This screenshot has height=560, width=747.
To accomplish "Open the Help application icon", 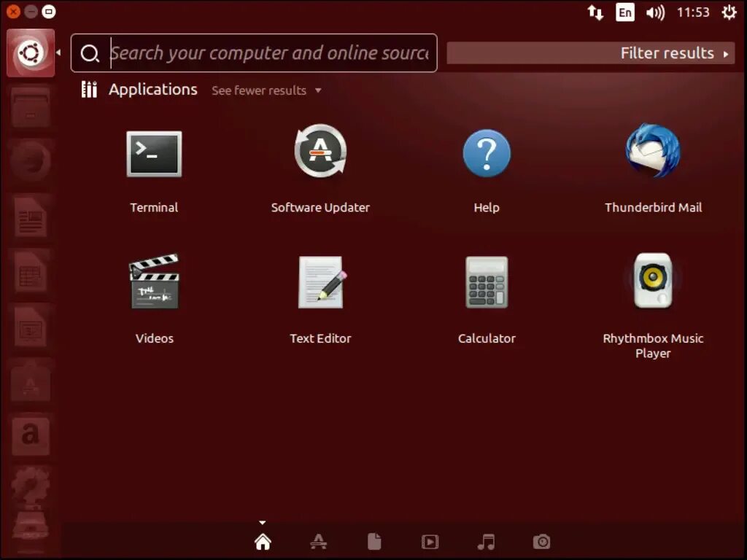I will click(x=487, y=153).
